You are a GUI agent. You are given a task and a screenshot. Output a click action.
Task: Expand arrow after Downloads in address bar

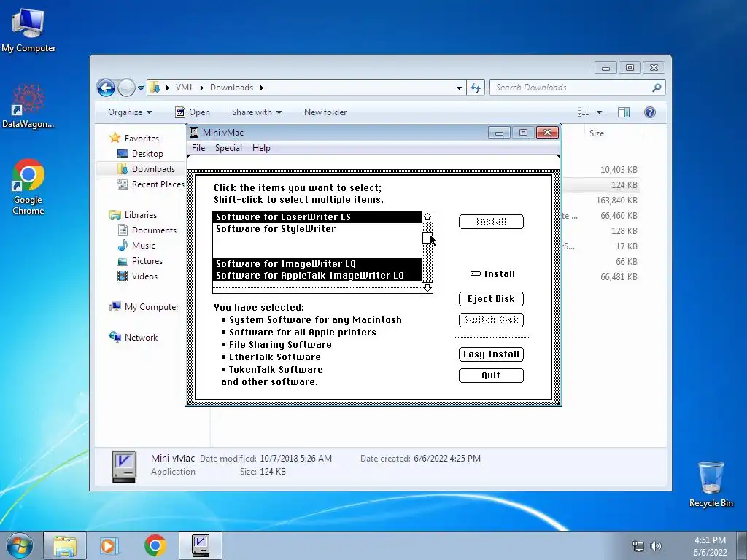click(x=262, y=87)
